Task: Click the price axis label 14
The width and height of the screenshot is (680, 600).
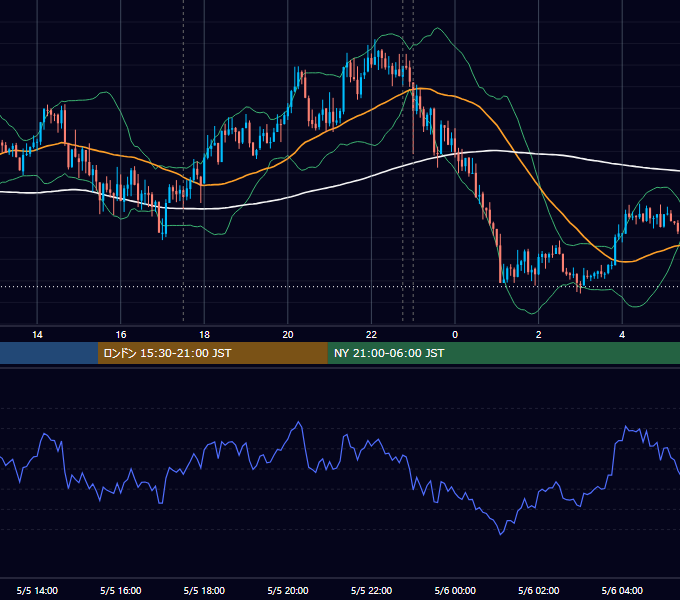Action: point(37,335)
